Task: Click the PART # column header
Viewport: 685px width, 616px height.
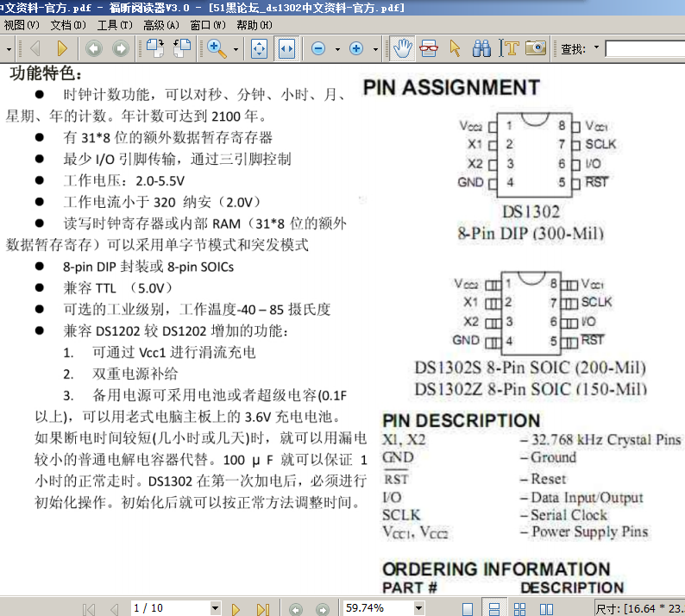Action: (x=410, y=588)
